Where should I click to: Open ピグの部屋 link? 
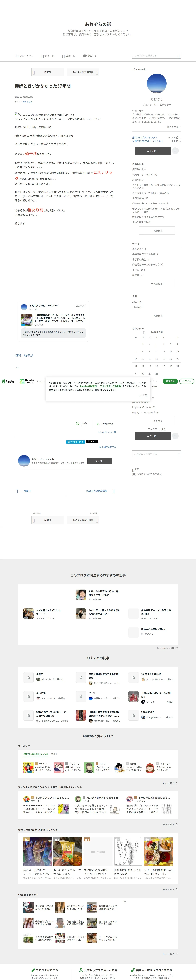click(165, 105)
